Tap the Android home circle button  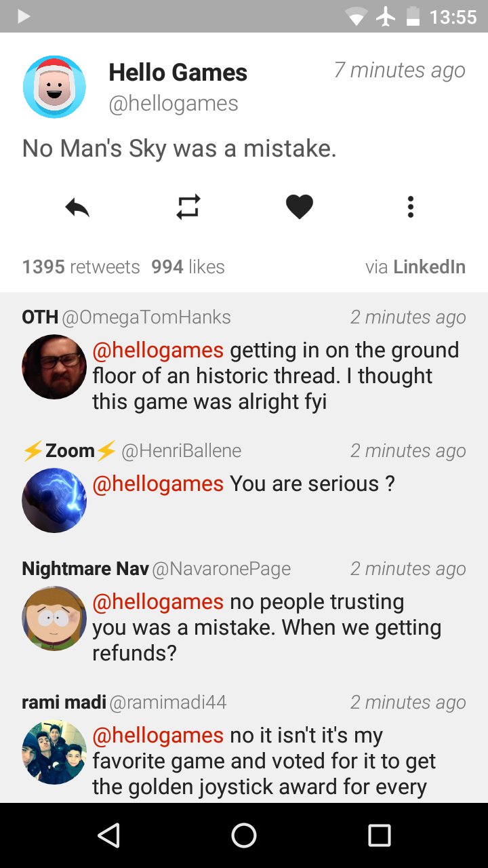244,835
